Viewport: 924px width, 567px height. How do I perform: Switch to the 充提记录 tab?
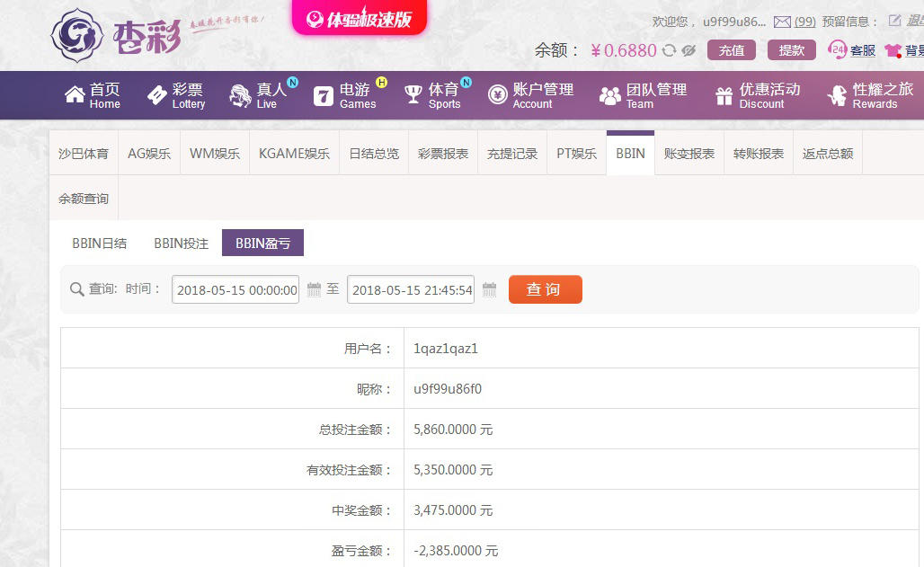512,154
